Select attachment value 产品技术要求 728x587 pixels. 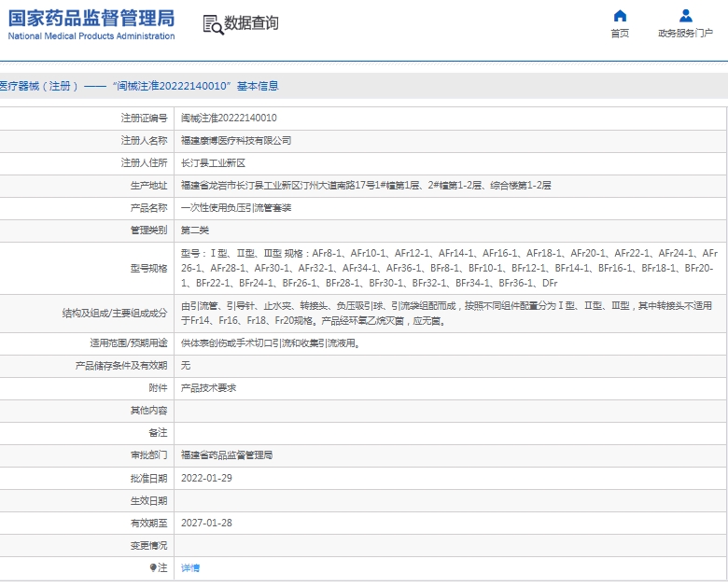click(x=208, y=388)
